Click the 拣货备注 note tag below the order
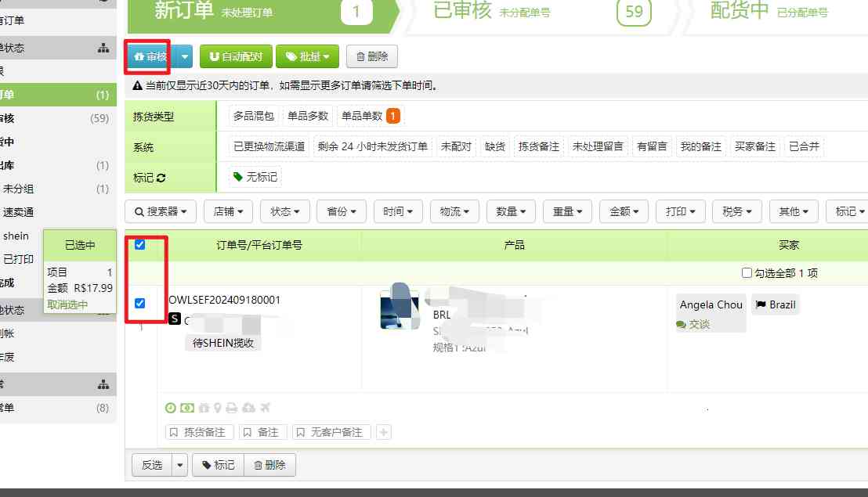The image size is (868, 497). [x=199, y=431]
